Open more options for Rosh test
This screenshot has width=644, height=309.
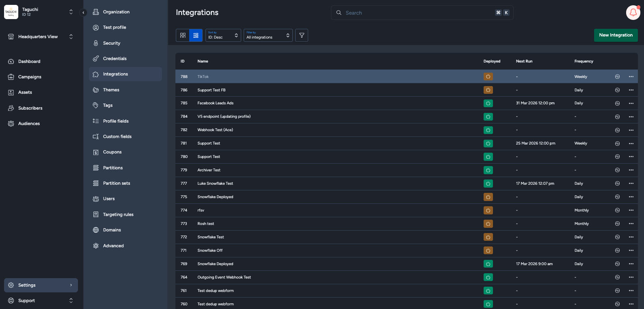[x=631, y=224]
